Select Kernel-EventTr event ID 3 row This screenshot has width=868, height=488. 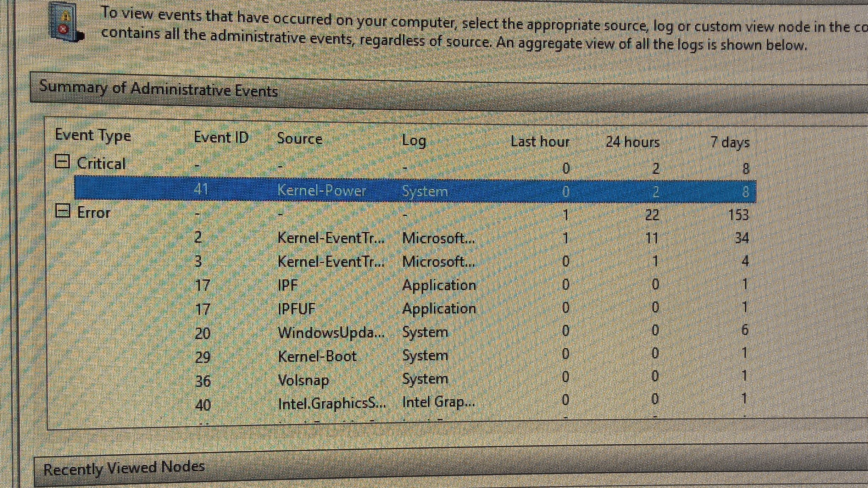pos(330,262)
